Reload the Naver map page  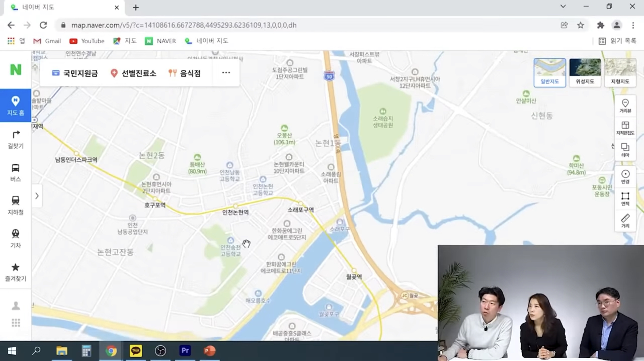pyautogui.click(x=43, y=25)
